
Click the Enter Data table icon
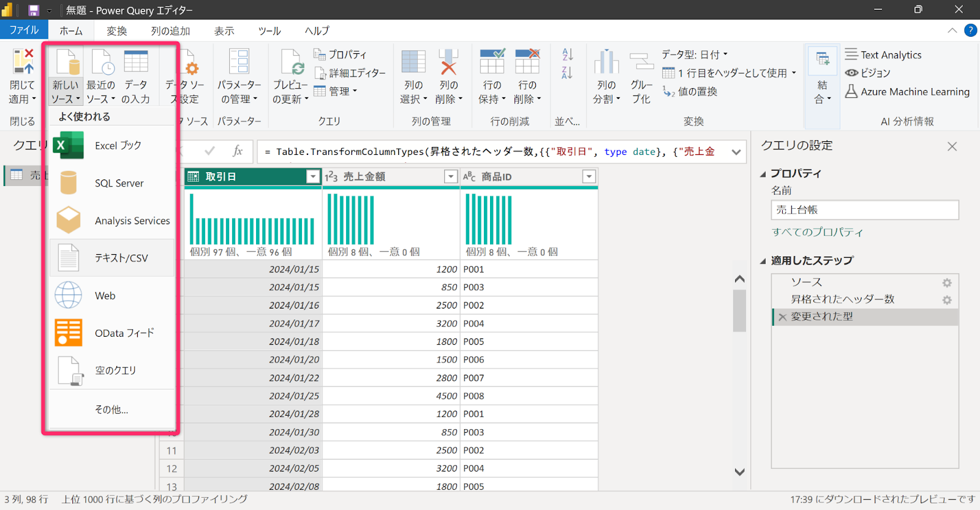(x=136, y=62)
